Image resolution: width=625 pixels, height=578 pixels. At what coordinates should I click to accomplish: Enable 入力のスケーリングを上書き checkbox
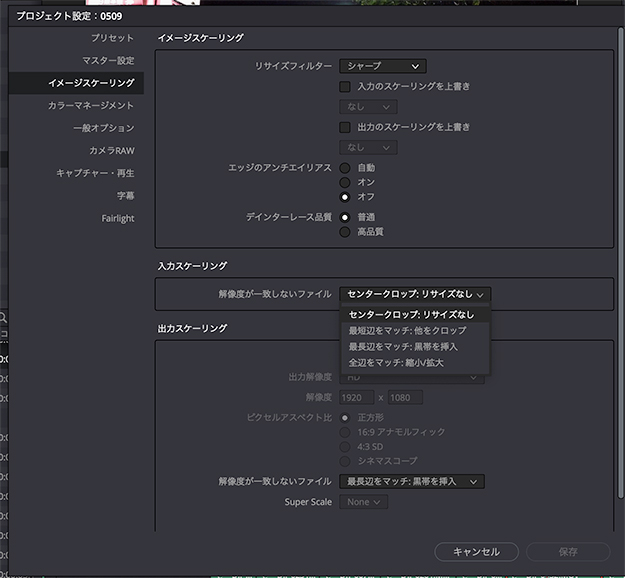345,87
